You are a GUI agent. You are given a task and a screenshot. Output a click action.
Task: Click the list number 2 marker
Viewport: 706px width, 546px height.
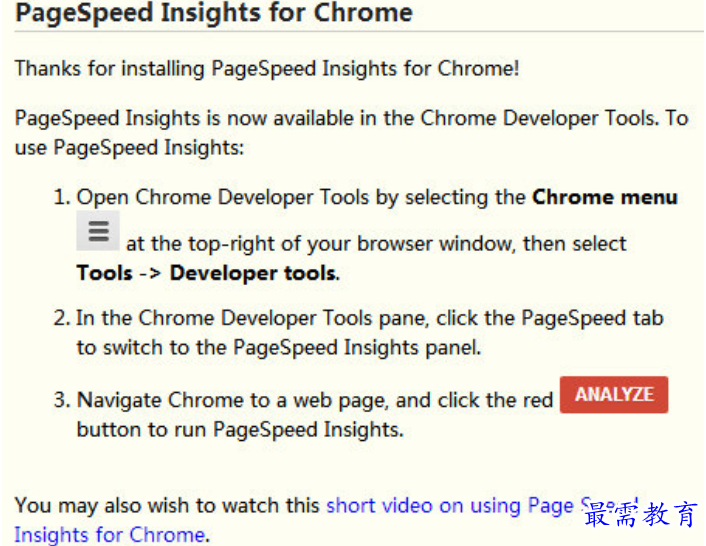(62, 318)
